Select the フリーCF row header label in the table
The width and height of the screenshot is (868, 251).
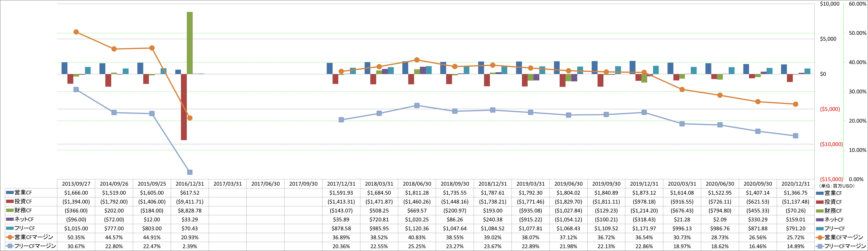click(x=24, y=228)
